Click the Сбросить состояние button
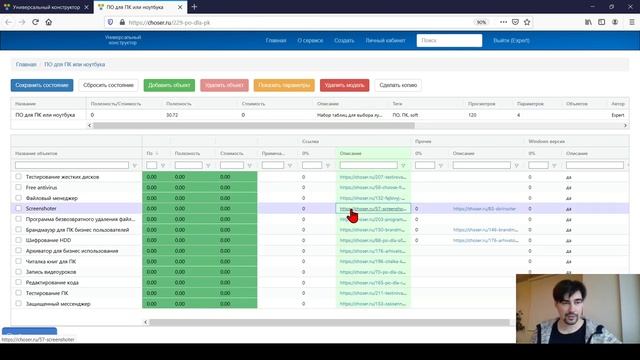640x360 pixels. (x=108, y=85)
